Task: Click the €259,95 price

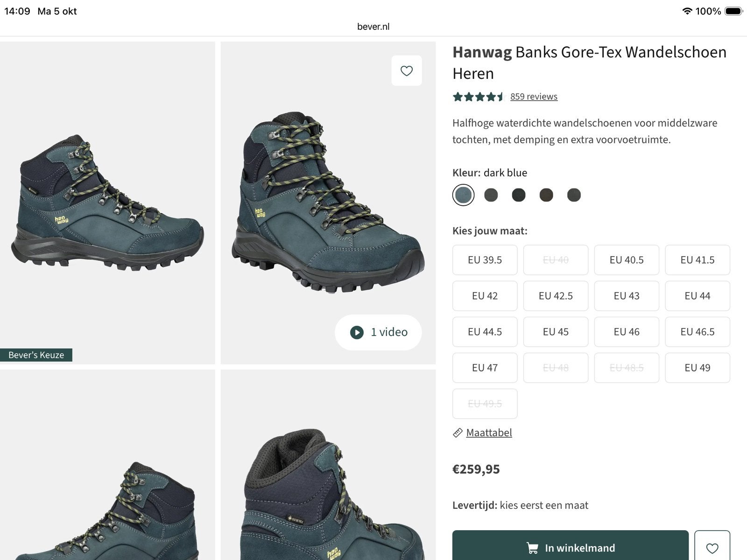Action: (x=476, y=469)
